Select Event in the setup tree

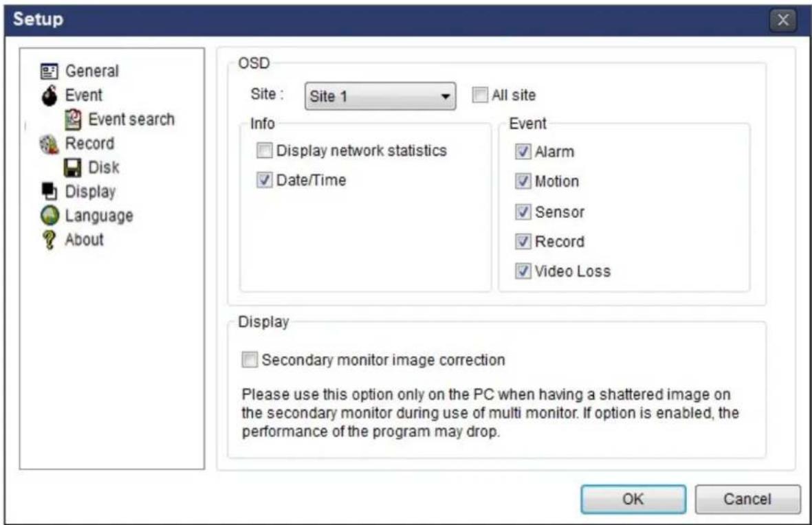(83, 96)
